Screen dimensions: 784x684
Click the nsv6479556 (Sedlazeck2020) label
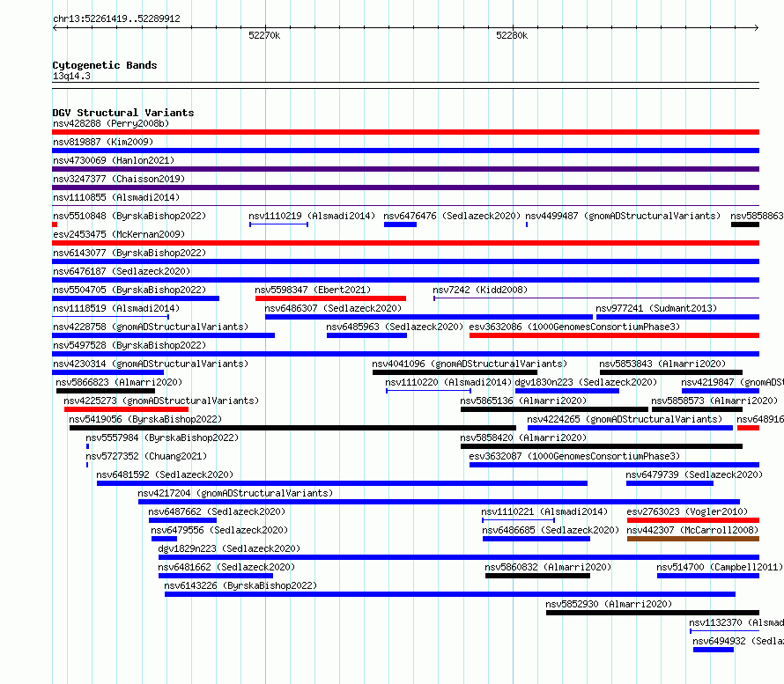[219, 530]
